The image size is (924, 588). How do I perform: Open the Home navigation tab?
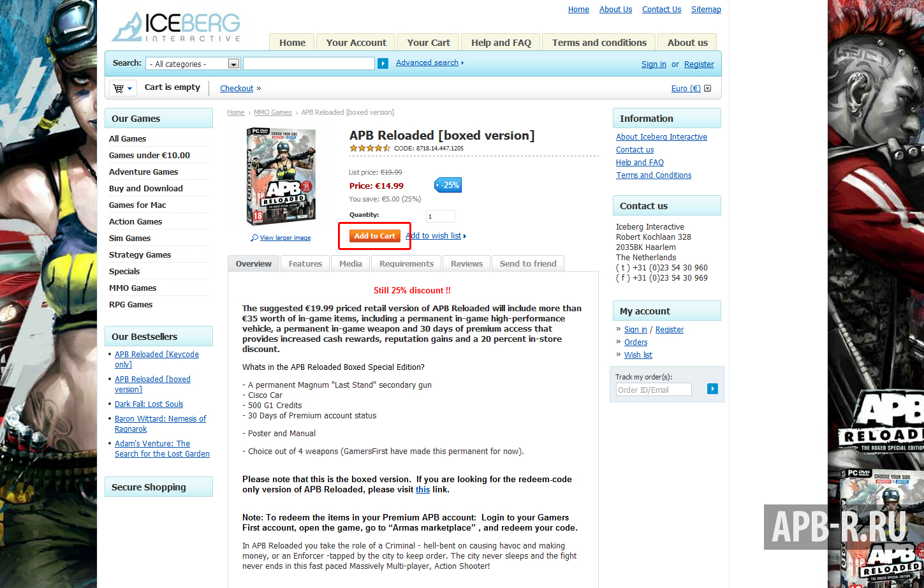(292, 43)
